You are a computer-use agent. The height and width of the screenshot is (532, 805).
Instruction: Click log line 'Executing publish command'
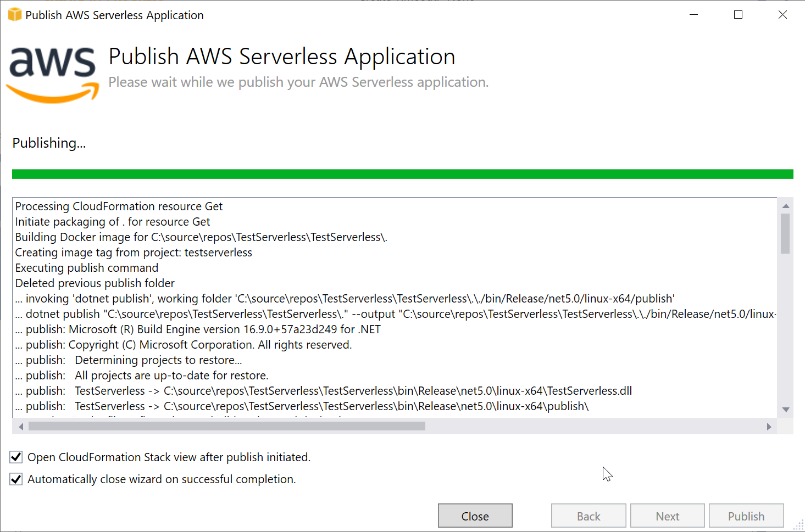point(87,268)
